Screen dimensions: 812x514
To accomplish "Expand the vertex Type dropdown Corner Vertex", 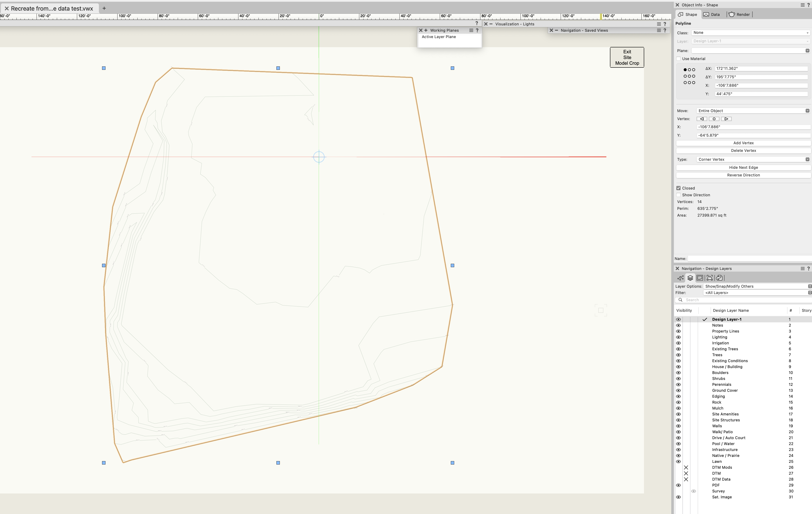I will click(x=753, y=159).
